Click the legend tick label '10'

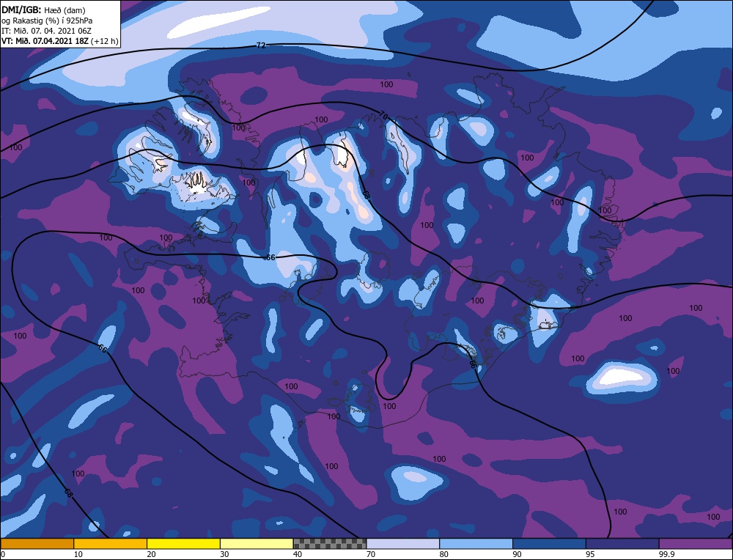(78, 554)
